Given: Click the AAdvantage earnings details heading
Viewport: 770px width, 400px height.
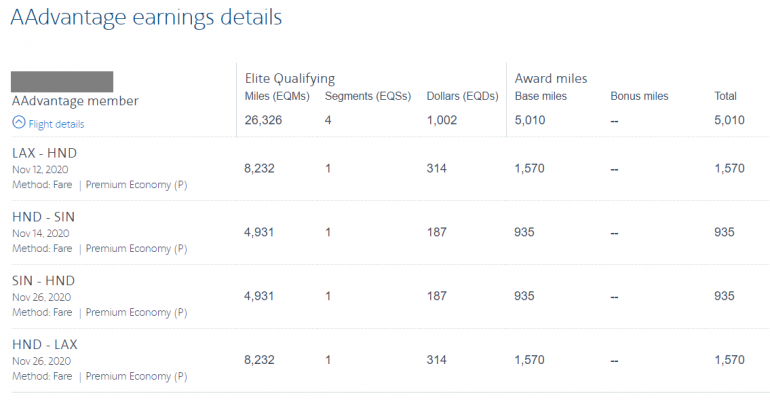Looking at the screenshot, I should 146,18.
